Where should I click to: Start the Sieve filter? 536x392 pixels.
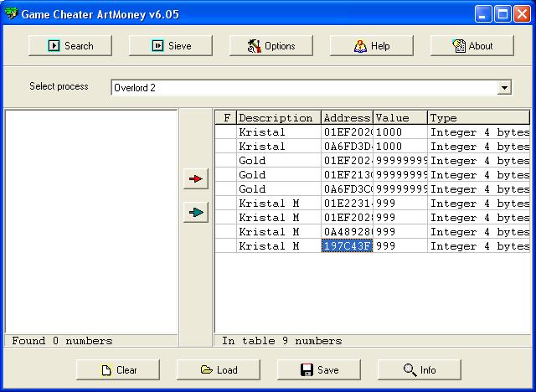(x=171, y=45)
